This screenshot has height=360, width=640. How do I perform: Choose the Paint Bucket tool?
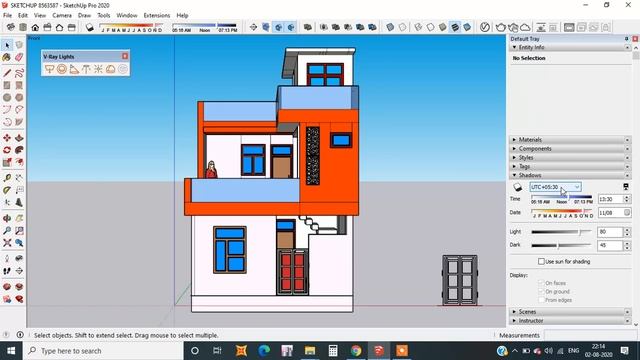[7, 57]
